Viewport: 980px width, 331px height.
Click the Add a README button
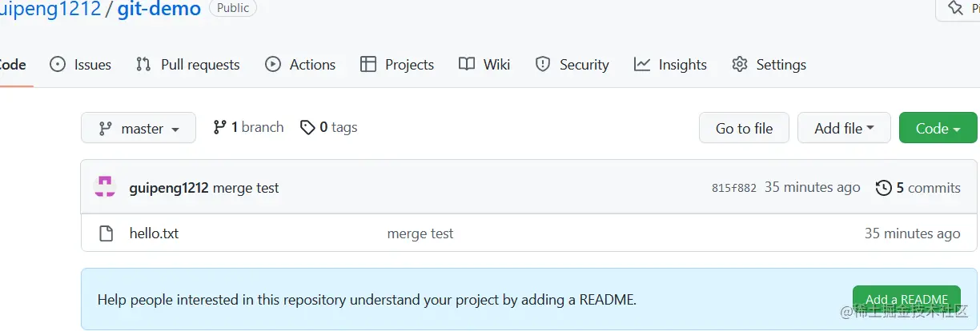(906, 300)
